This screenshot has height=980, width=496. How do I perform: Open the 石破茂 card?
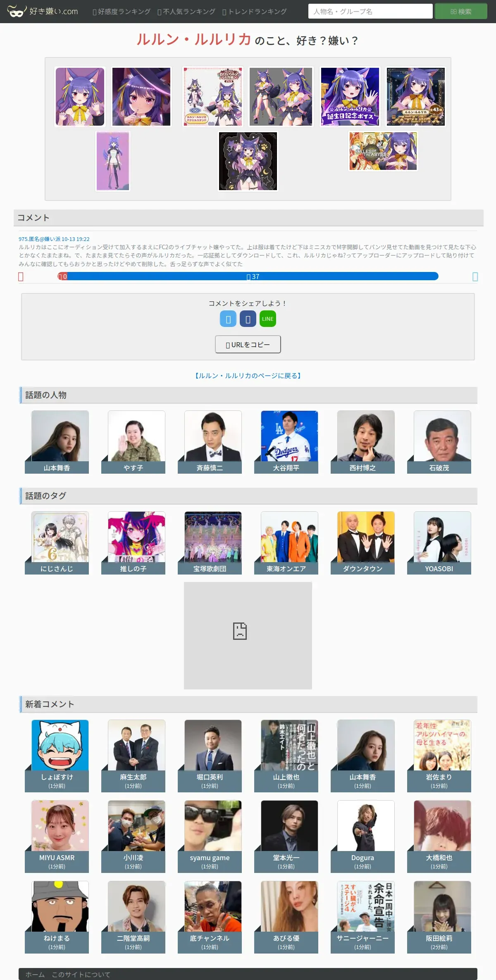click(439, 442)
